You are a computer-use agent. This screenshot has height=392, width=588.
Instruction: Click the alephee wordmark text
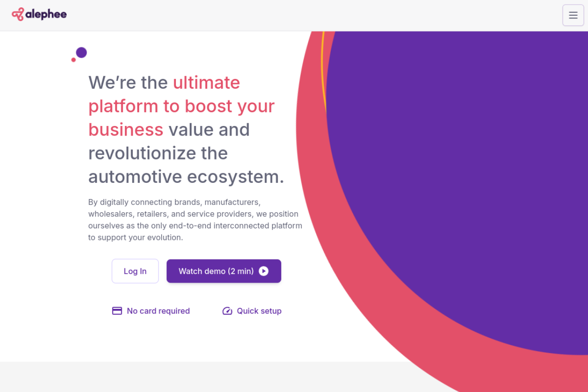click(x=46, y=15)
